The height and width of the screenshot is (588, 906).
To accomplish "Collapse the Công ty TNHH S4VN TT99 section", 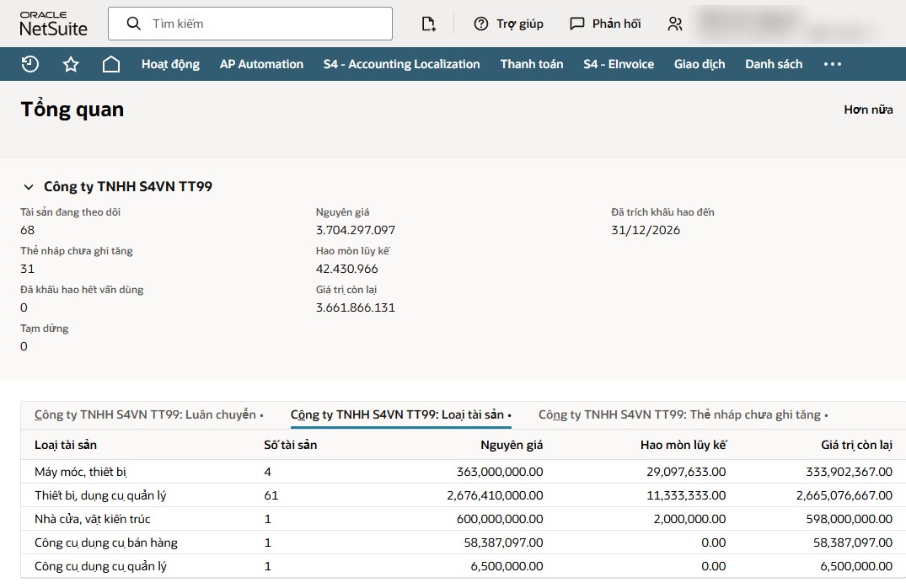I will point(29,186).
